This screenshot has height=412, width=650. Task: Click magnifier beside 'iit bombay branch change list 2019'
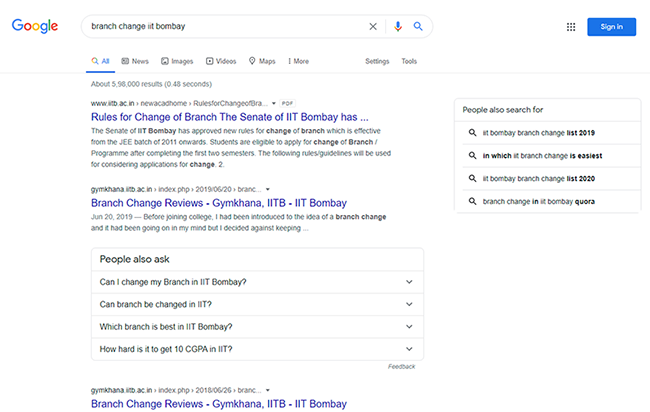[x=472, y=133]
